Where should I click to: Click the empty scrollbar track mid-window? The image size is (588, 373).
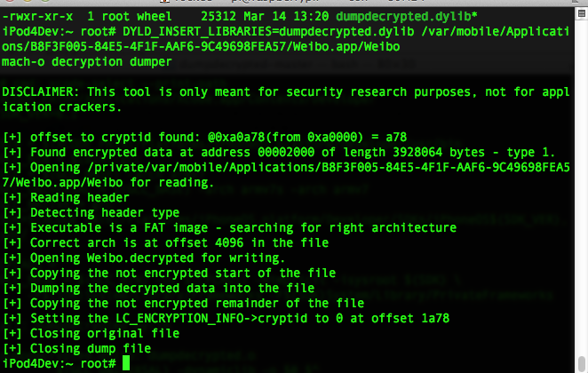coord(581,187)
